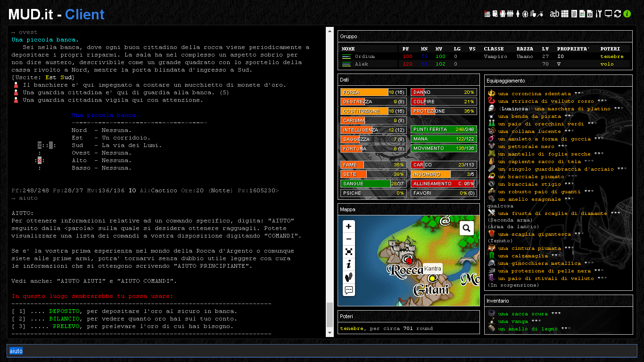Click the Est exit link
The image size is (644, 362).
(51, 77)
